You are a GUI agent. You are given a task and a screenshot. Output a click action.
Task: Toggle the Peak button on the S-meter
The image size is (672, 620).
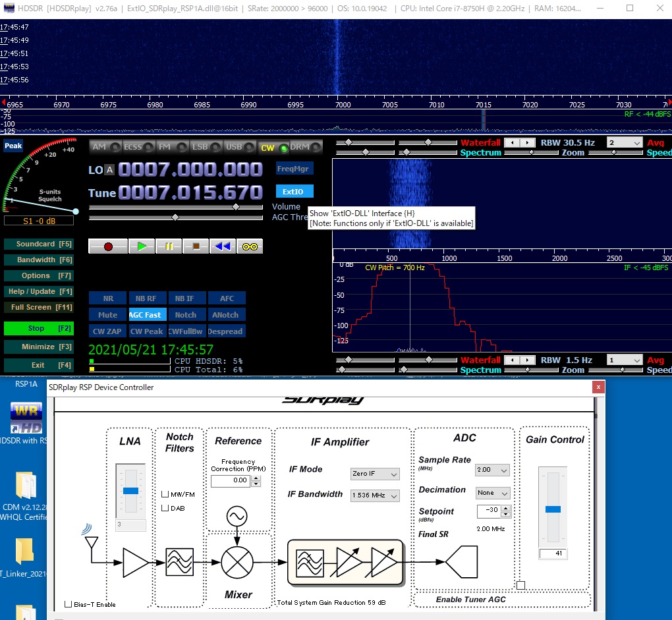[x=13, y=146]
